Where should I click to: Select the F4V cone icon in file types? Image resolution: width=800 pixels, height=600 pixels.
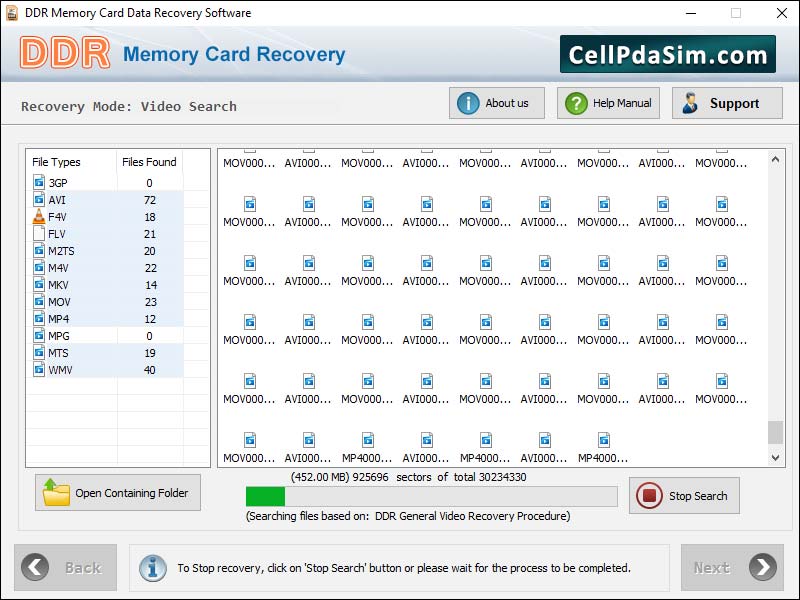[39, 217]
